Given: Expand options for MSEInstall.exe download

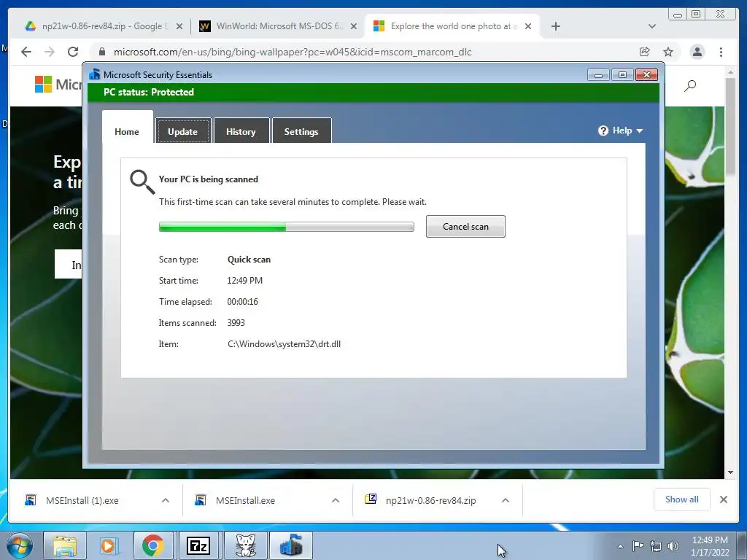Looking at the screenshot, I should coord(336,500).
